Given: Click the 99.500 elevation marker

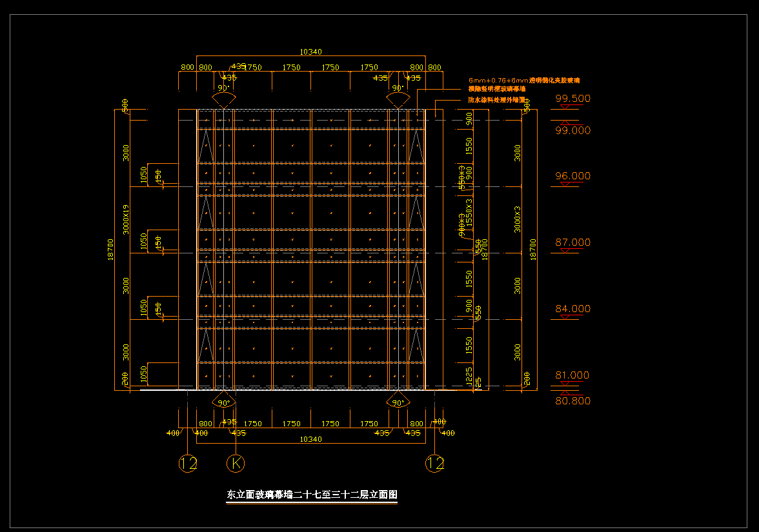Looking at the screenshot, I should 572,99.
